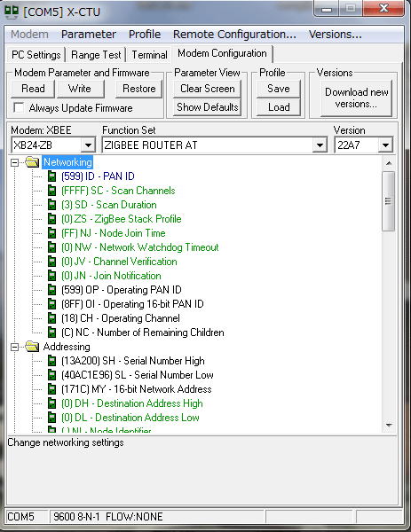Click the Addressing folder icon
The width and height of the screenshot is (411, 532).
pyautogui.click(x=32, y=347)
